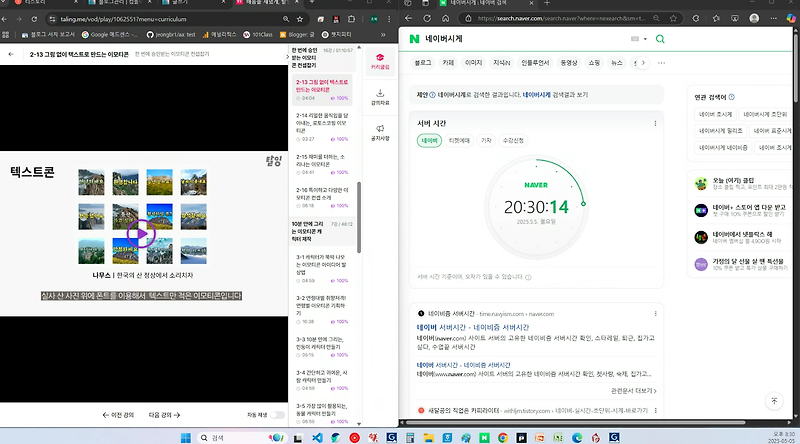Viewport: 800px width, 444px height.
Task: Reload the taling.me page in Chrome
Action: [34, 19]
